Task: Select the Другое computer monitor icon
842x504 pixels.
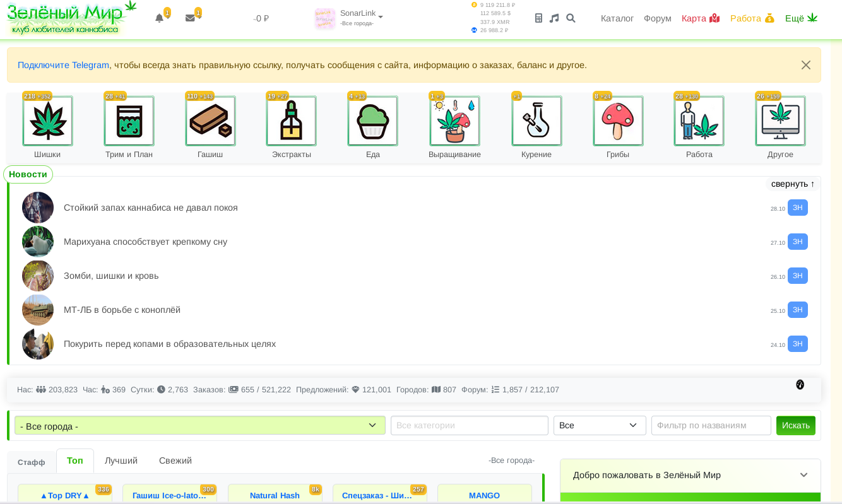Action: click(780, 121)
